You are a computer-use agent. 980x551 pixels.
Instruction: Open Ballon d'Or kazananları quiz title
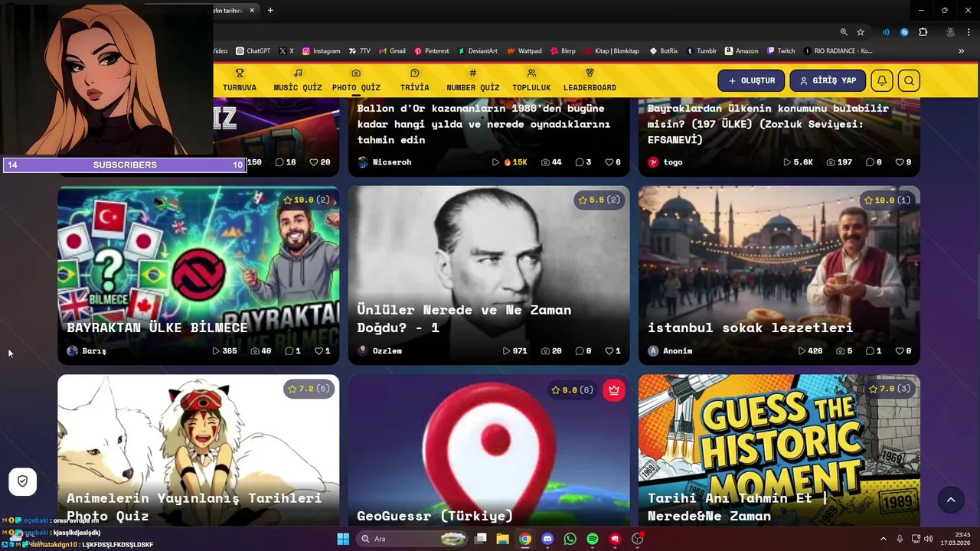[484, 124]
